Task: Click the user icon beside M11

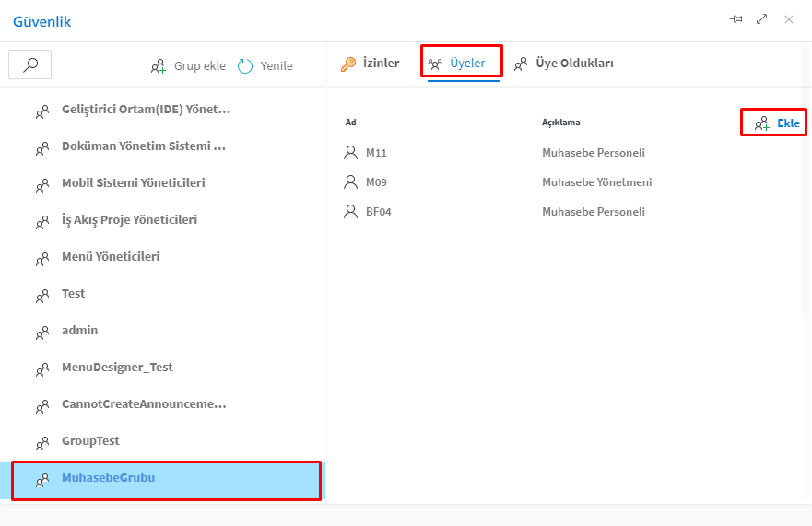Action: pos(350,152)
